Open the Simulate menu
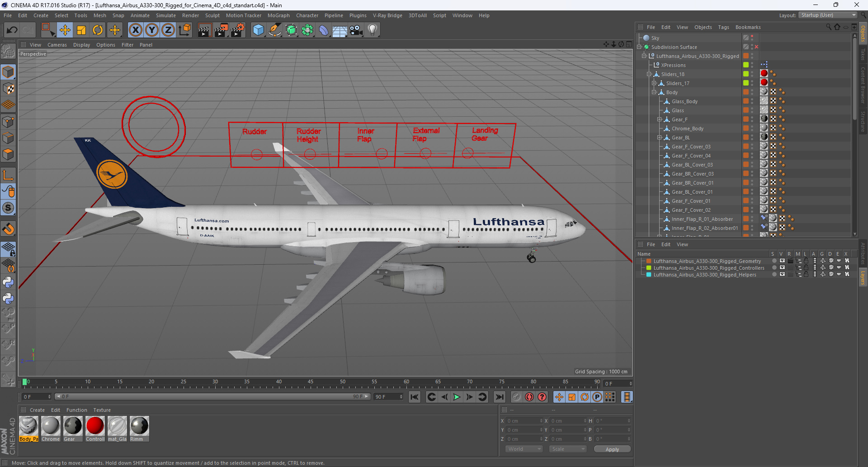868x467 pixels. pyautogui.click(x=166, y=15)
